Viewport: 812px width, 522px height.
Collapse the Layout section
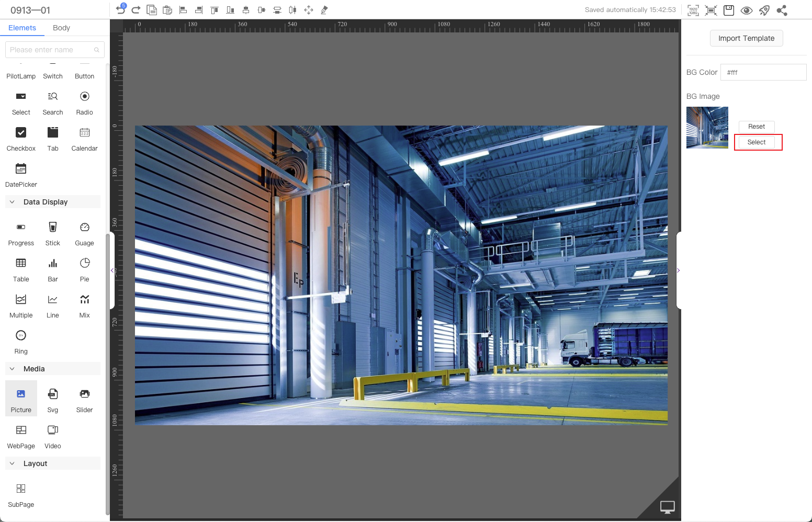point(13,463)
